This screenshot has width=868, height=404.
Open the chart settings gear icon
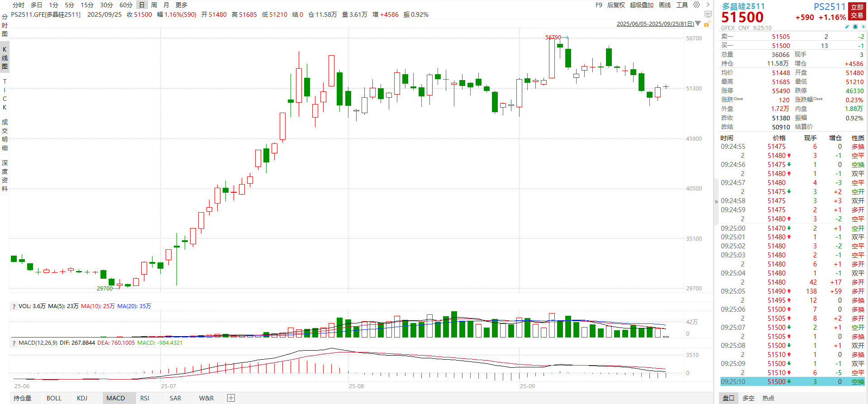tap(696, 5)
